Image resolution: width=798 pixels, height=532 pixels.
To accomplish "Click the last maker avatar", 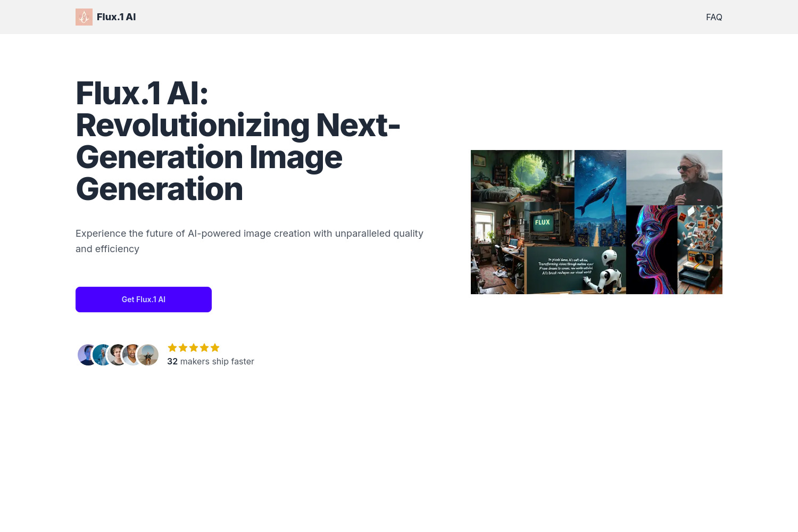I will click(x=148, y=355).
